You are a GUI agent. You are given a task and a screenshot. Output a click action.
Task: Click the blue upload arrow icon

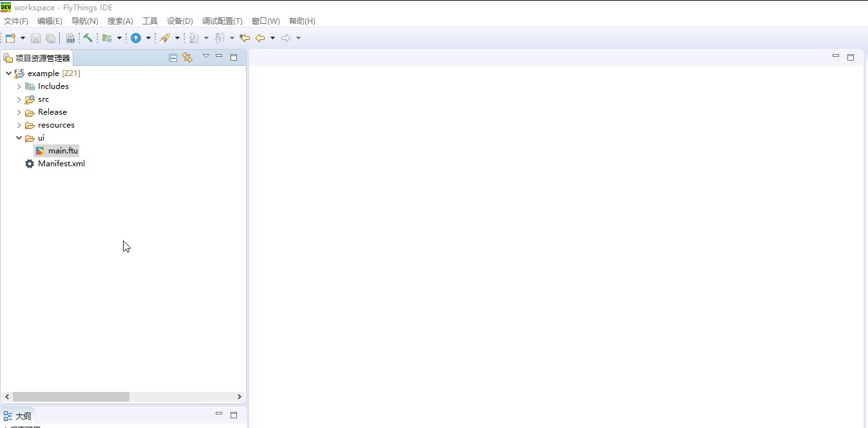pyautogui.click(x=136, y=38)
